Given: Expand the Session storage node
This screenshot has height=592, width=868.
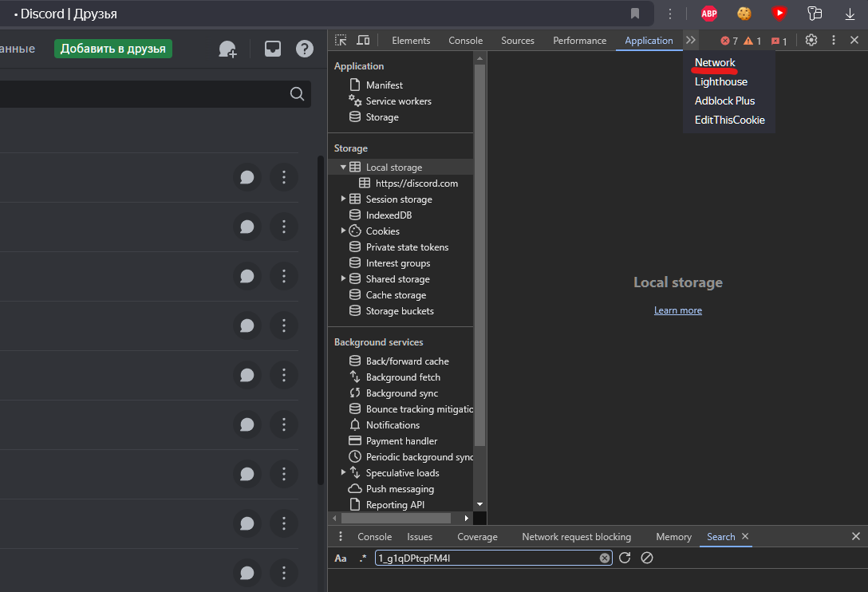Looking at the screenshot, I should pos(343,198).
